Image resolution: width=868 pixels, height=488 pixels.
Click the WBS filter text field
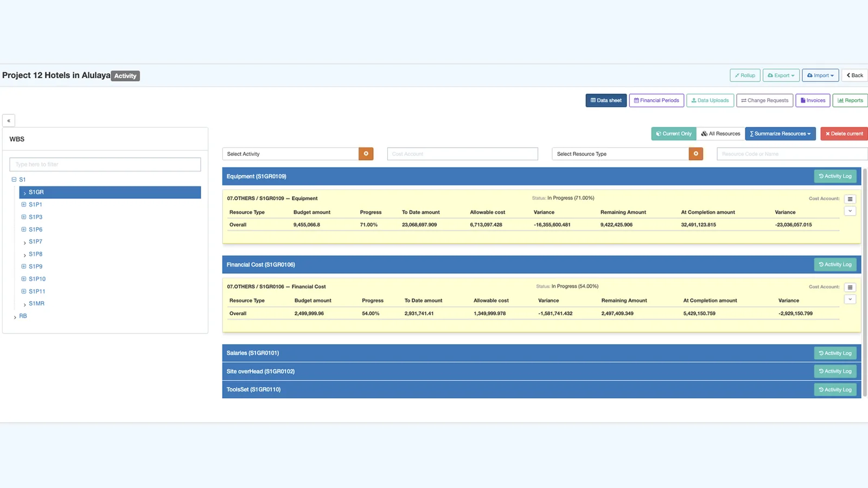(x=105, y=164)
